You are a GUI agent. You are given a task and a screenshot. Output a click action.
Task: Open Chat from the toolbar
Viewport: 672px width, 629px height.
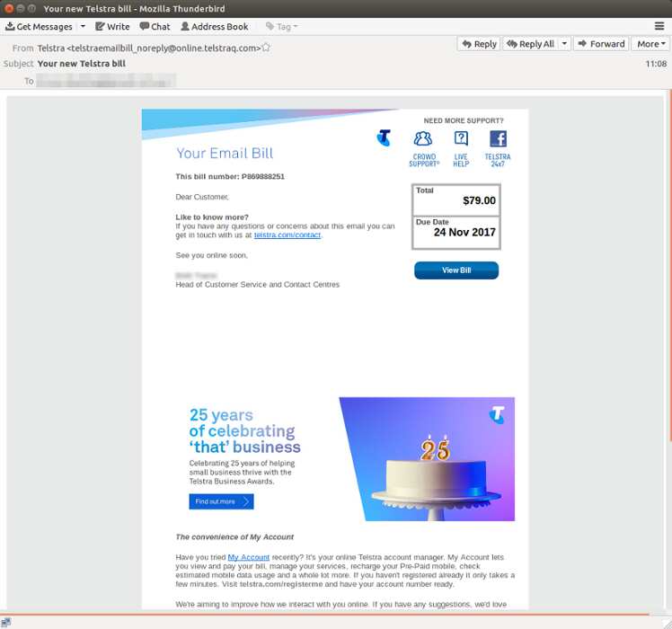click(155, 27)
